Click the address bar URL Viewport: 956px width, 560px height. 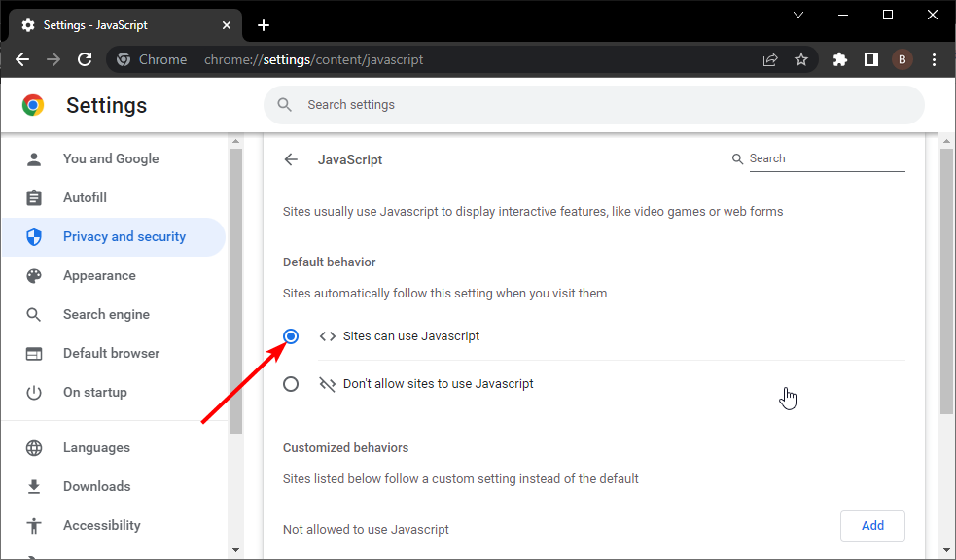tap(313, 59)
